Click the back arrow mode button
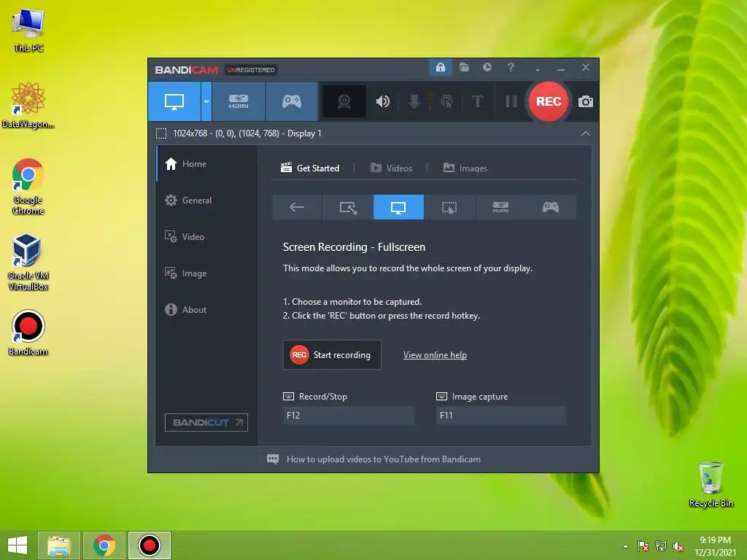The height and width of the screenshot is (560, 747). [x=297, y=207]
